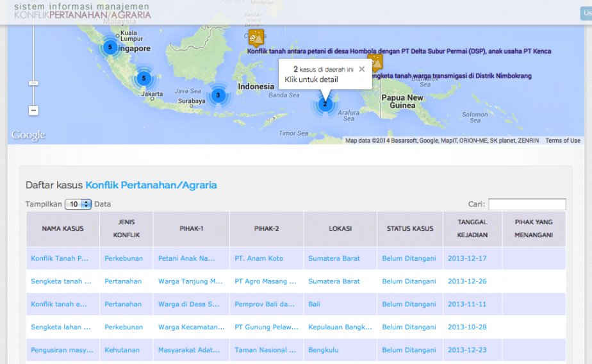Open the Google logo link on map
592x364 pixels.
tap(28, 135)
